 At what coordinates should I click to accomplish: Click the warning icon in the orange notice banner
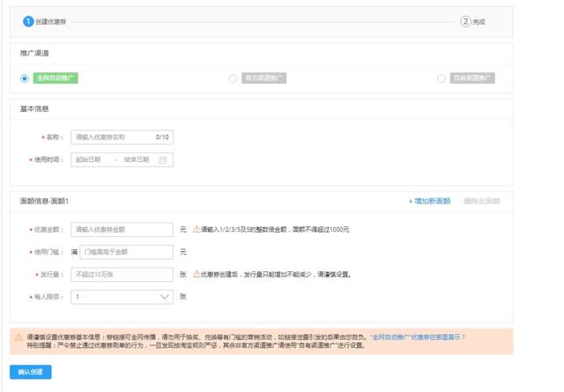point(19,337)
